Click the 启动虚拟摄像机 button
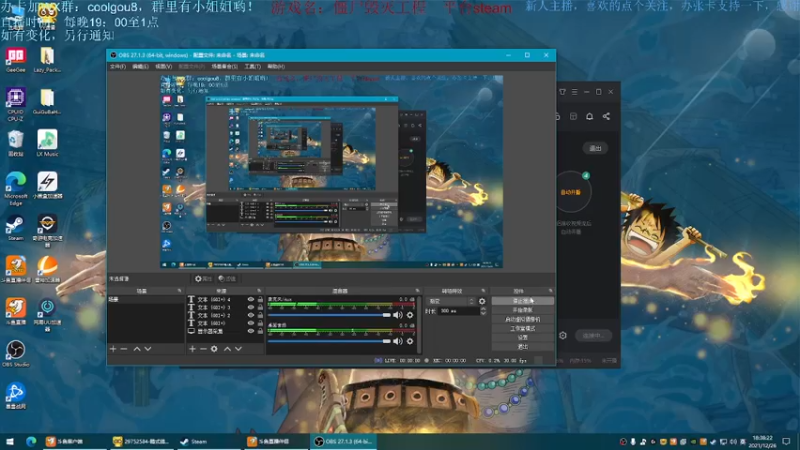Image resolution: width=800 pixels, height=450 pixels. click(x=522, y=319)
